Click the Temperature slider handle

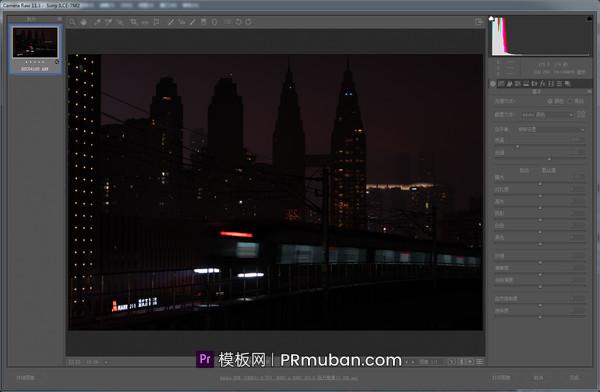[x=518, y=147]
